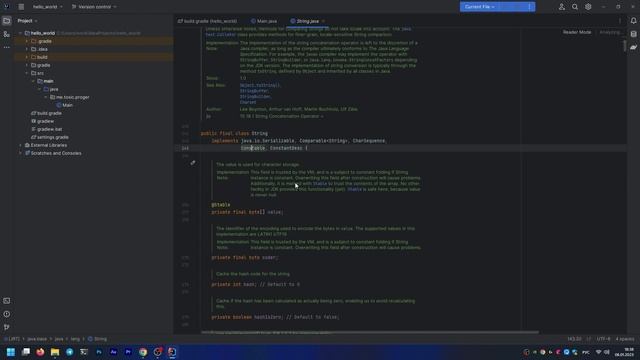Screen dimensions: 640x360
Task: Open File Explorer from the taskbar
Action: pos(55,352)
